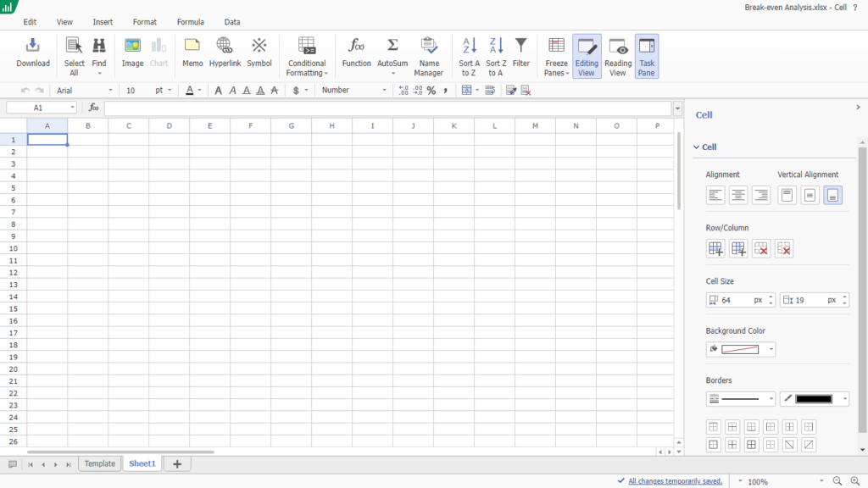Open the Conditional Formatting menu
868x488 pixels.
pos(307,56)
